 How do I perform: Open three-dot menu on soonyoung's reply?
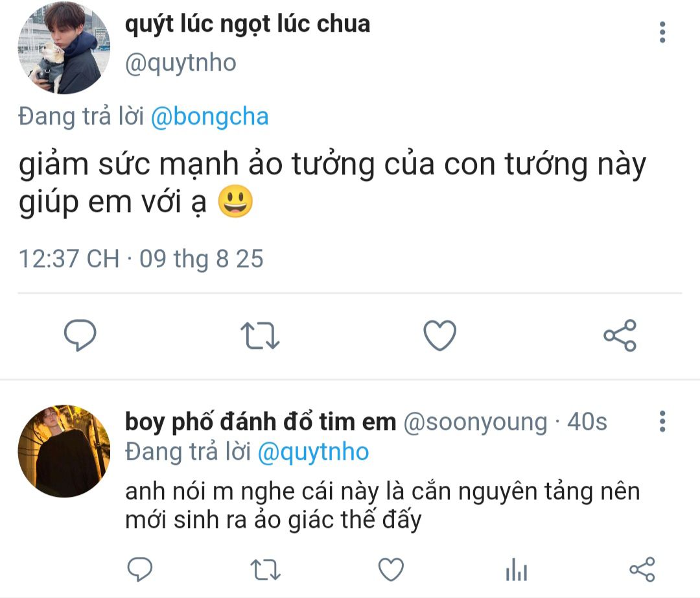[662, 422]
